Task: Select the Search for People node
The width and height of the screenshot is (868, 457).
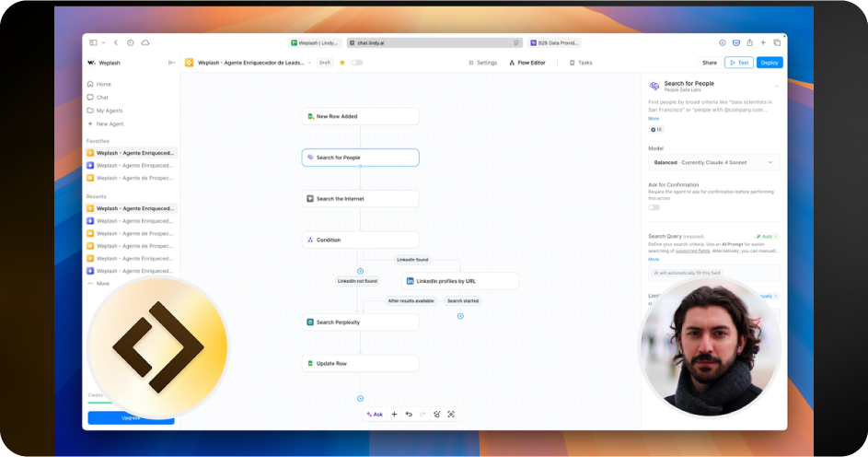Action: tap(361, 158)
